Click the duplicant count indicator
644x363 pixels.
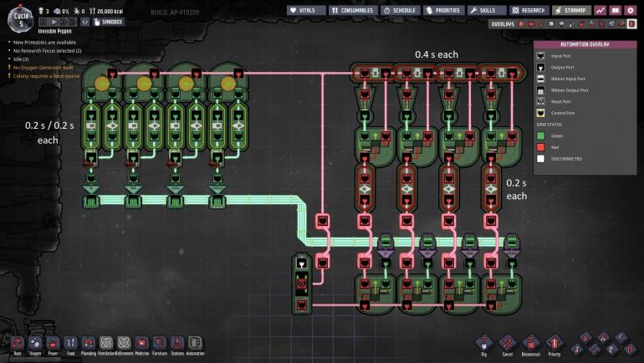[43, 11]
